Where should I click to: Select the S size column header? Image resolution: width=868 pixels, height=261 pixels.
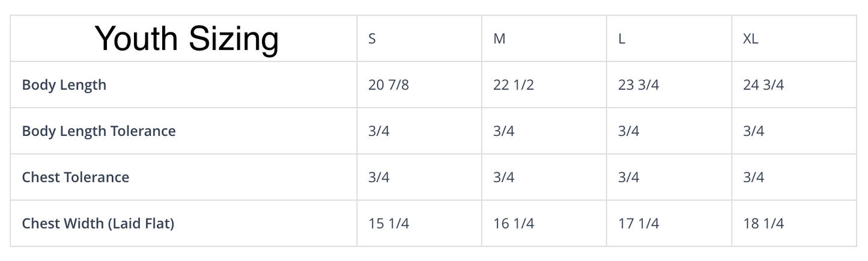pyautogui.click(x=372, y=39)
